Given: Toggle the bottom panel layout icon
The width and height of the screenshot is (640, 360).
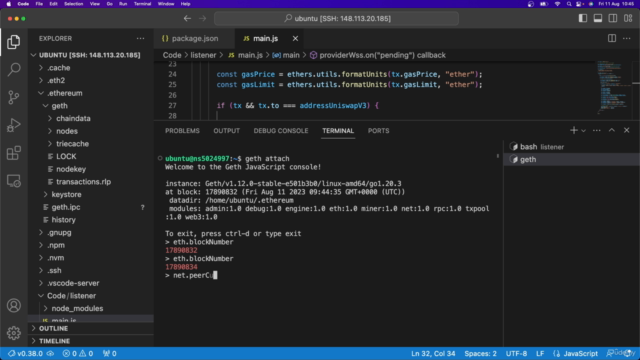Looking at the screenshot, I should click(598, 18).
